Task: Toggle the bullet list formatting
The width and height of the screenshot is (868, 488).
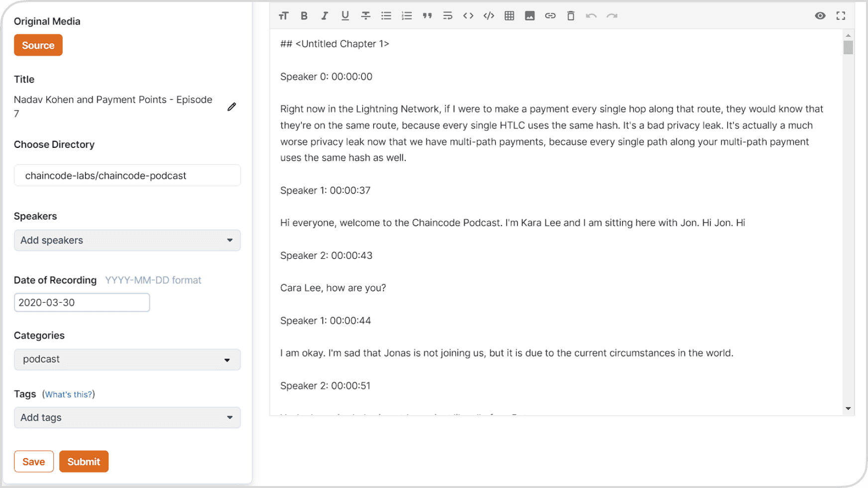Action: pyautogui.click(x=386, y=15)
